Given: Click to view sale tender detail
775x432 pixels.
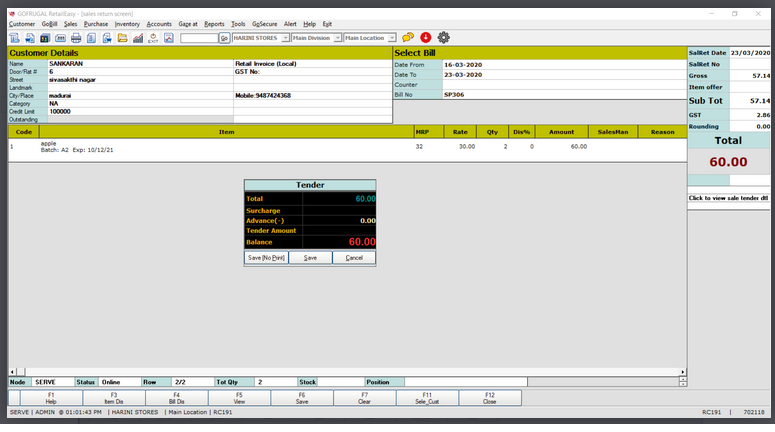Looking at the screenshot, I should tap(728, 198).
